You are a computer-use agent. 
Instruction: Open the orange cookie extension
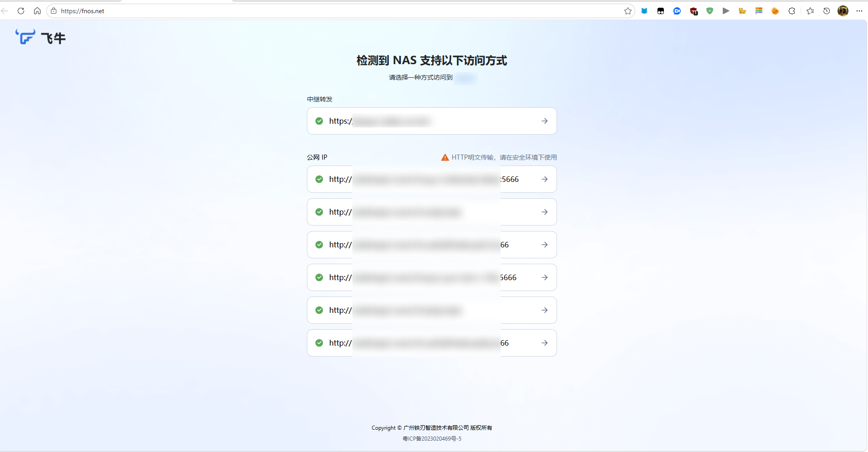775,11
